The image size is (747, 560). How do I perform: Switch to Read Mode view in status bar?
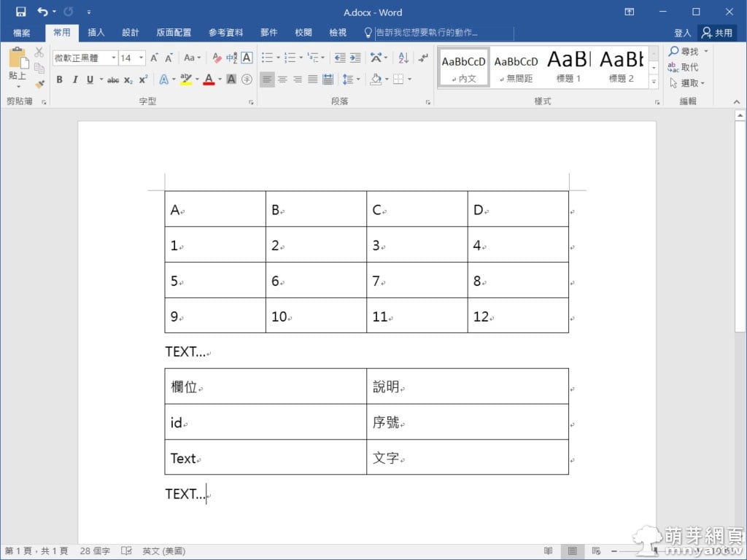[x=549, y=551]
